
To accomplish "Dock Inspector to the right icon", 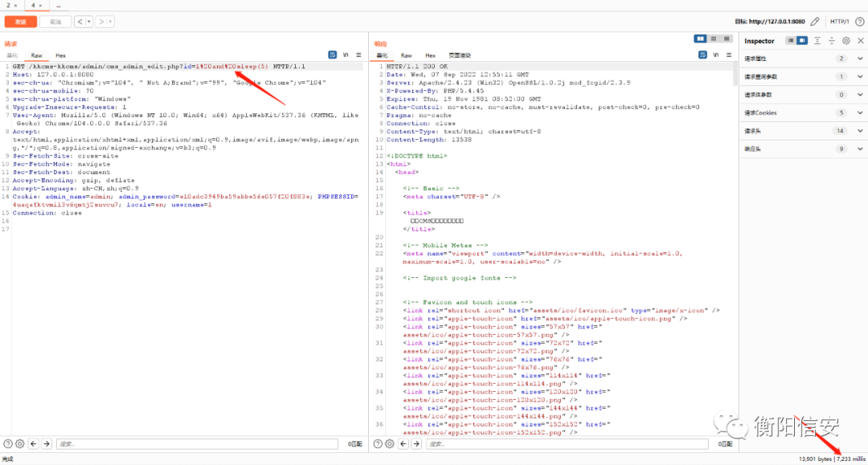I will pyautogui.click(x=801, y=40).
